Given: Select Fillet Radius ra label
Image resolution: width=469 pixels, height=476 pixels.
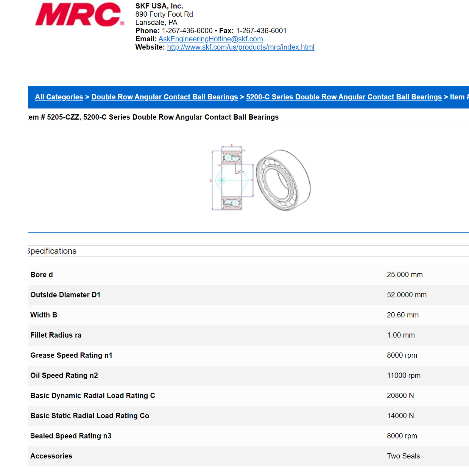Looking at the screenshot, I should coord(56,335).
